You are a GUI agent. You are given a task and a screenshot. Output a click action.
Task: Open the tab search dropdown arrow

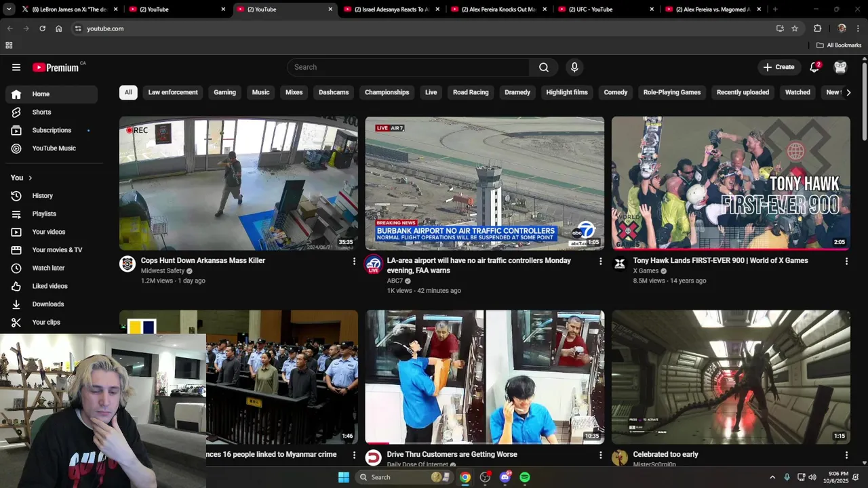pyautogui.click(x=9, y=9)
